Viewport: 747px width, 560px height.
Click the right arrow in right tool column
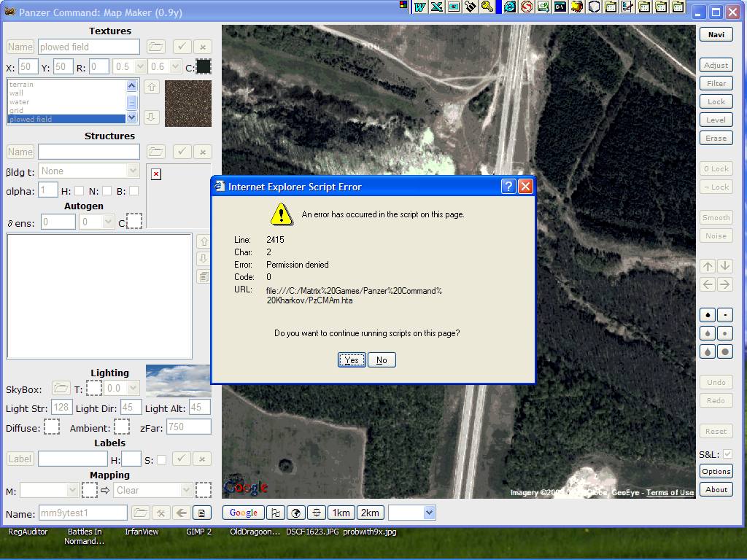(x=724, y=285)
